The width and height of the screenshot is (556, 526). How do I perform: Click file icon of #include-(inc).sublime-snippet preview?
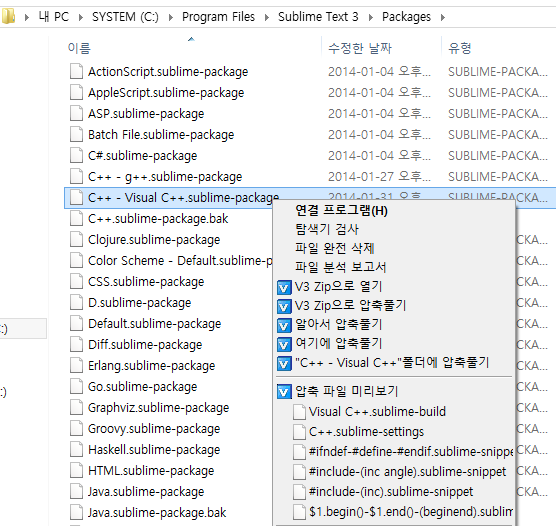[x=299, y=492]
